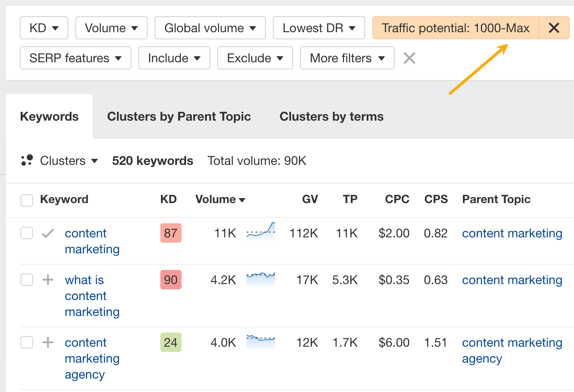Click the KD 87 badge
This screenshot has width=574, height=392.
[171, 233]
